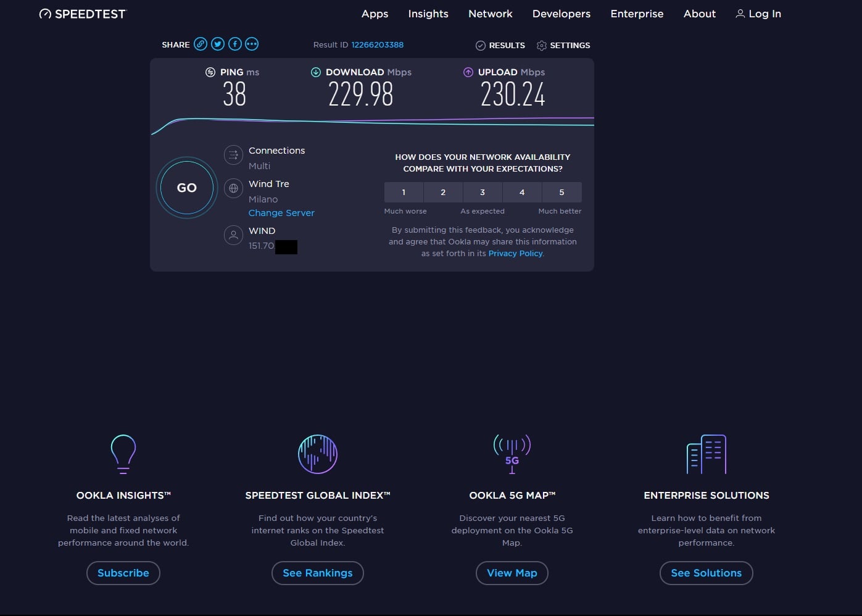The width and height of the screenshot is (862, 616).
Task: Click the Settings gear icon
Action: tap(542, 46)
